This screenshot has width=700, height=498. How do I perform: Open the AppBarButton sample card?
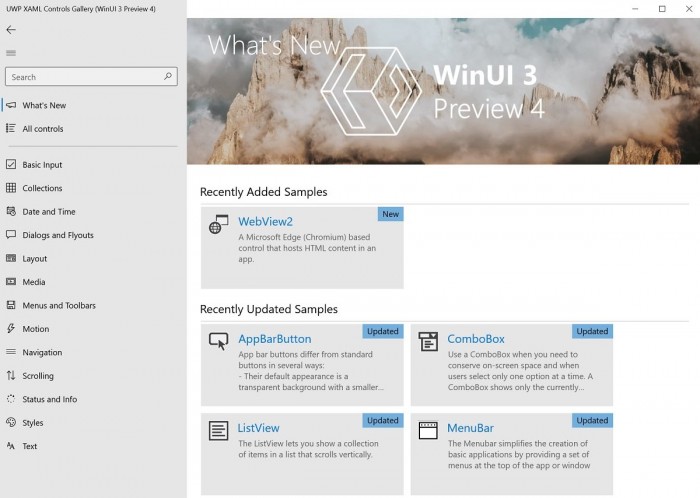(x=302, y=363)
